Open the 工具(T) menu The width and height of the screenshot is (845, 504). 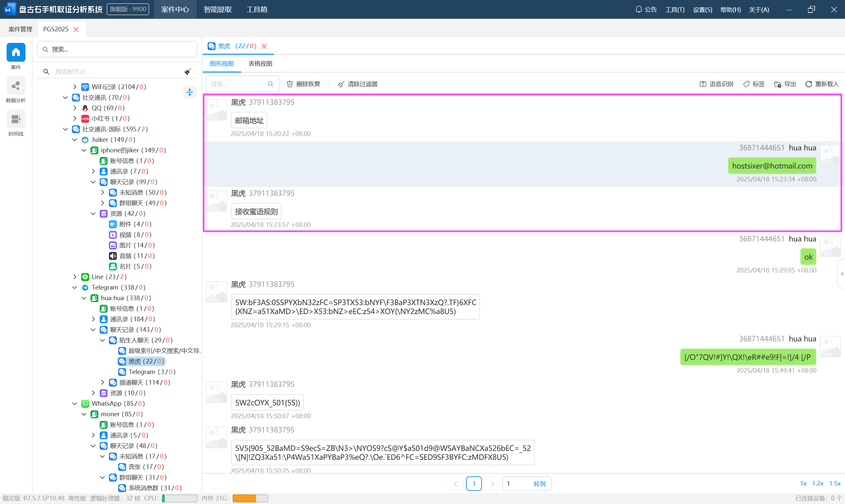click(x=674, y=10)
